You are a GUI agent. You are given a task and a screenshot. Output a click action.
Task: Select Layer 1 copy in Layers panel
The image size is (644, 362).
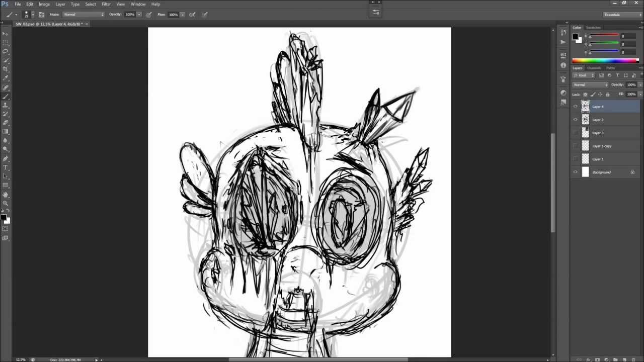602,146
